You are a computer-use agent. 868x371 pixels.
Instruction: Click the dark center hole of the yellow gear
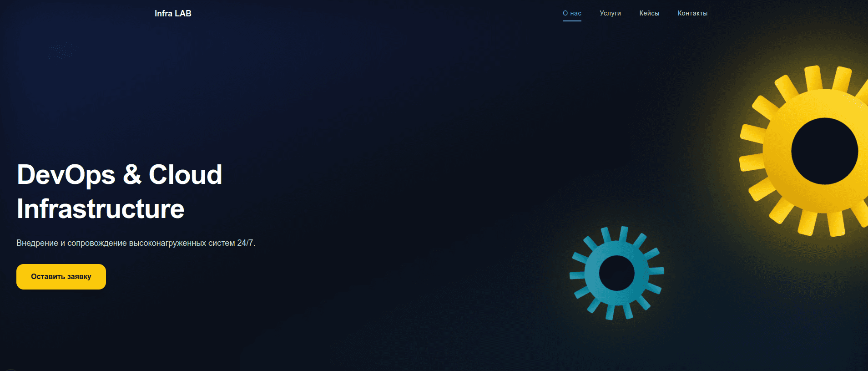[824, 151]
